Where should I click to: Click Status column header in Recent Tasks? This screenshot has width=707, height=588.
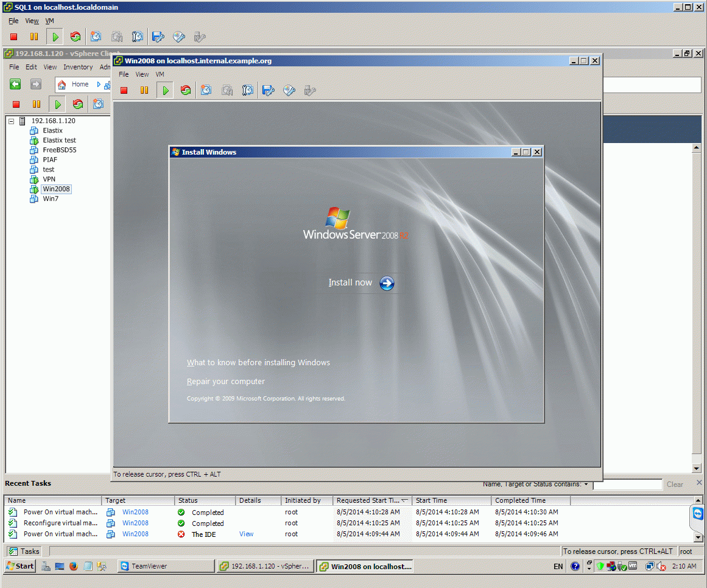coord(205,500)
